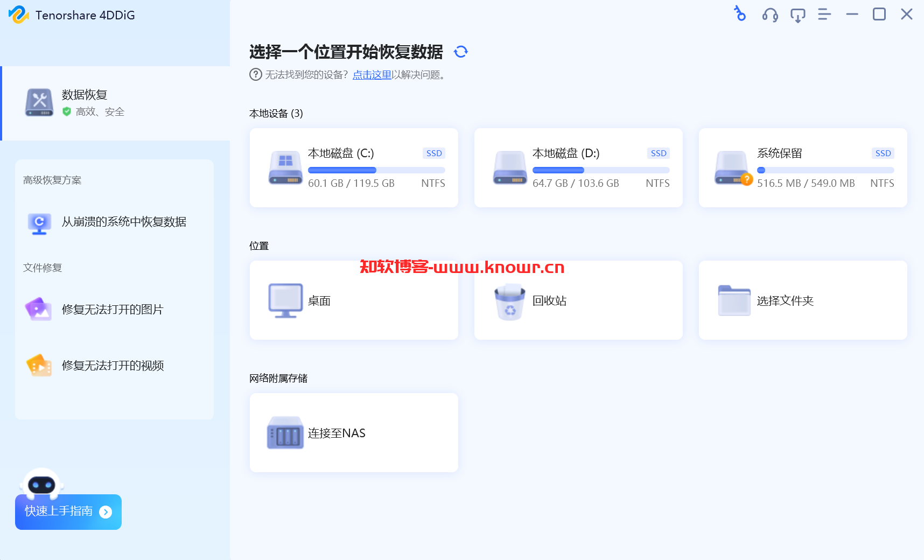Open the 连接至NAS option
Image resolution: width=924 pixels, height=560 pixels.
pyautogui.click(x=354, y=433)
